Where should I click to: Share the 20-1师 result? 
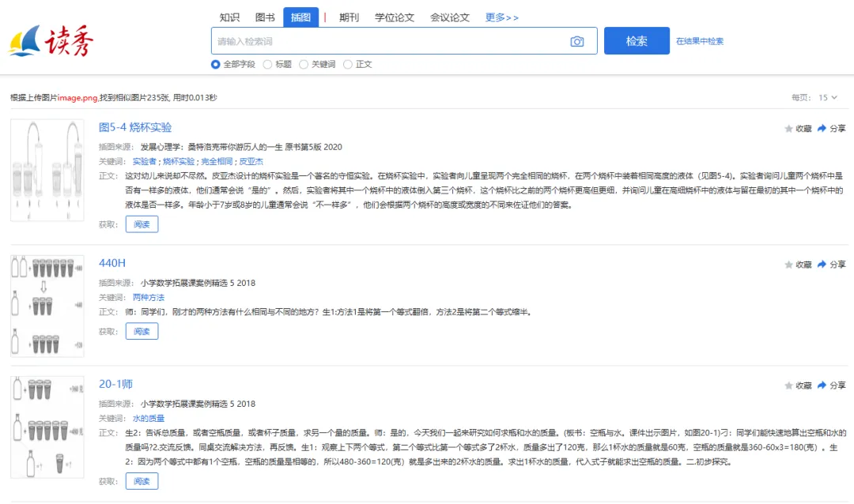point(822,386)
